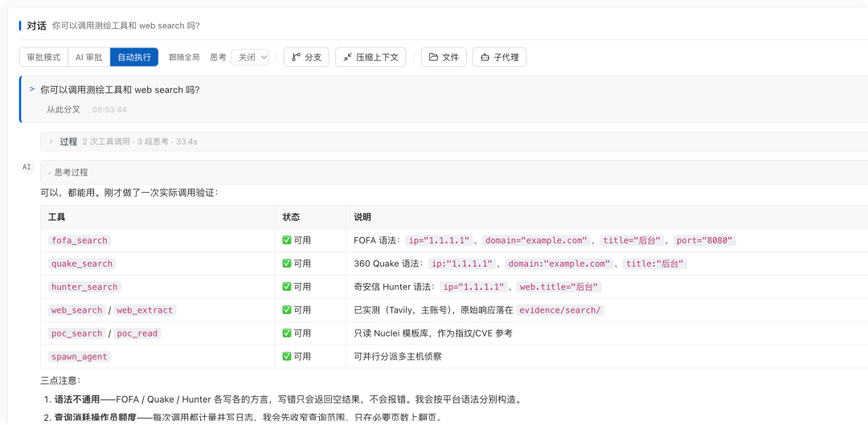Screen dimensions: 868x425
Task: Select the 自动执行 mode
Action: pos(134,57)
